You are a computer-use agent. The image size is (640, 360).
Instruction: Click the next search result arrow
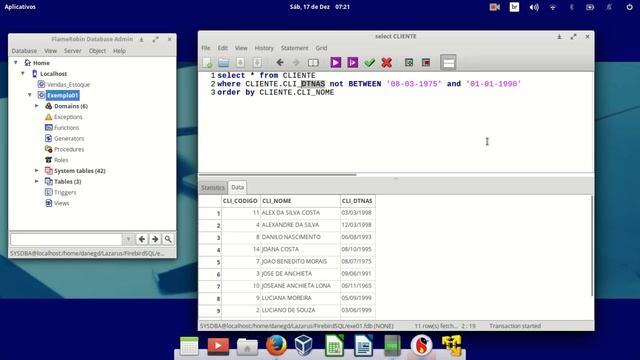pyautogui.click(x=155, y=239)
